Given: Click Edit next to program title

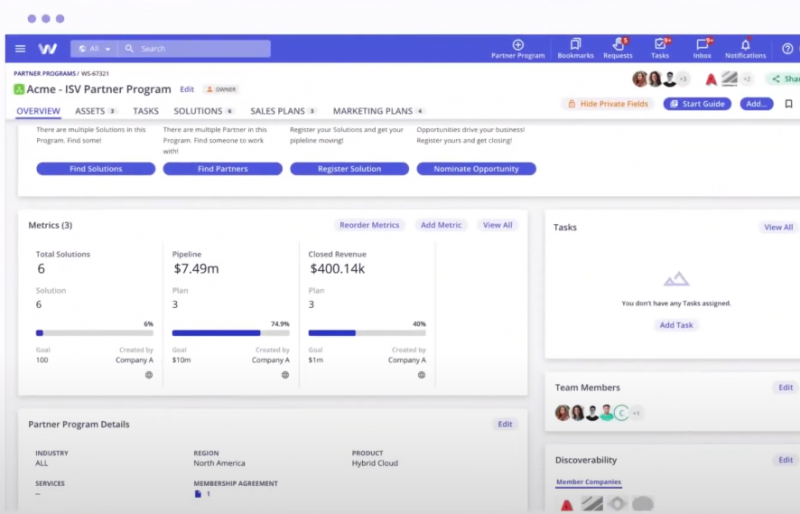Looking at the screenshot, I should tap(187, 89).
